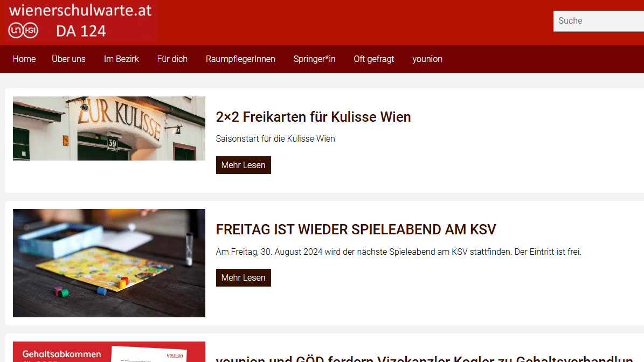
Task: Go to the Für dich page
Action: 172,59
